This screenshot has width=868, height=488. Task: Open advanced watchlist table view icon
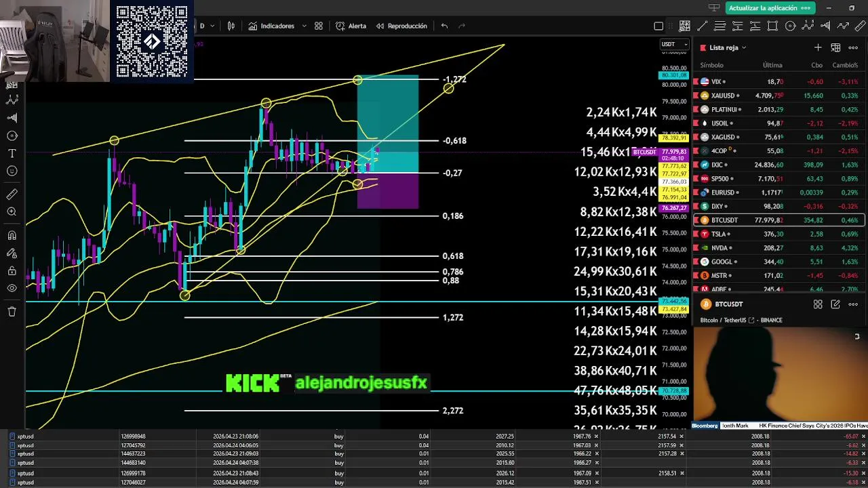[835, 47]
